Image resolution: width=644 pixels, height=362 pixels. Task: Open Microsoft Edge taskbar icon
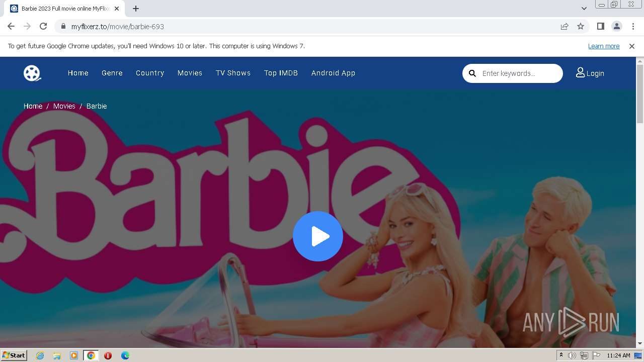click(125, 355)
